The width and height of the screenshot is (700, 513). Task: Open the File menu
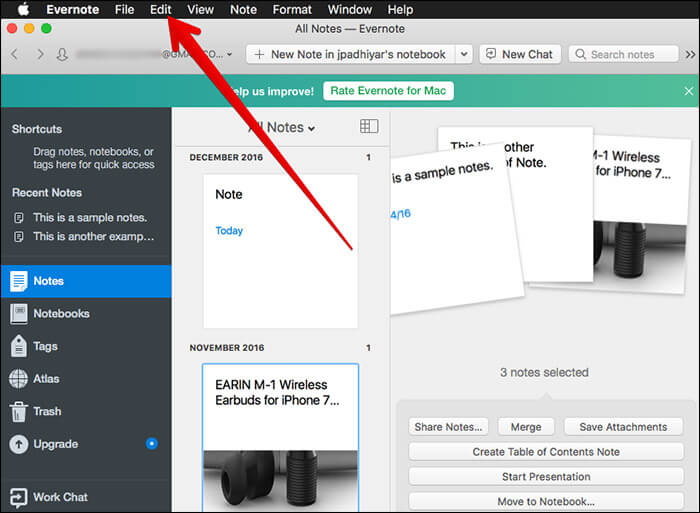point(124,9)
